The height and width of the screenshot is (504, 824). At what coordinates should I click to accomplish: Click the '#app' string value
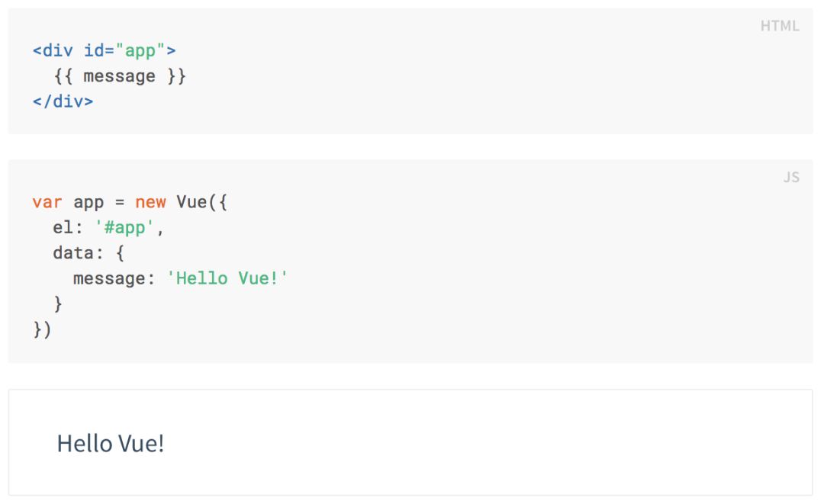pos(124,228)
